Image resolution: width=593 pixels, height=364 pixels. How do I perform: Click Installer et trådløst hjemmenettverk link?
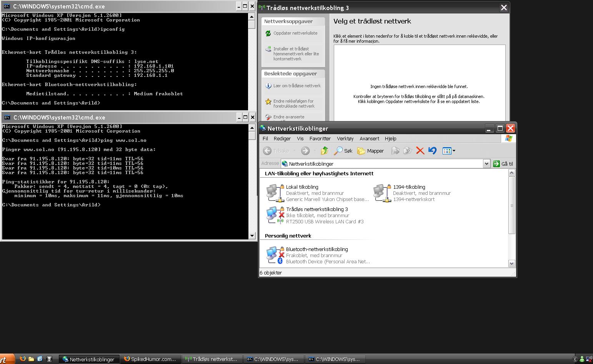tap(296, 54)
